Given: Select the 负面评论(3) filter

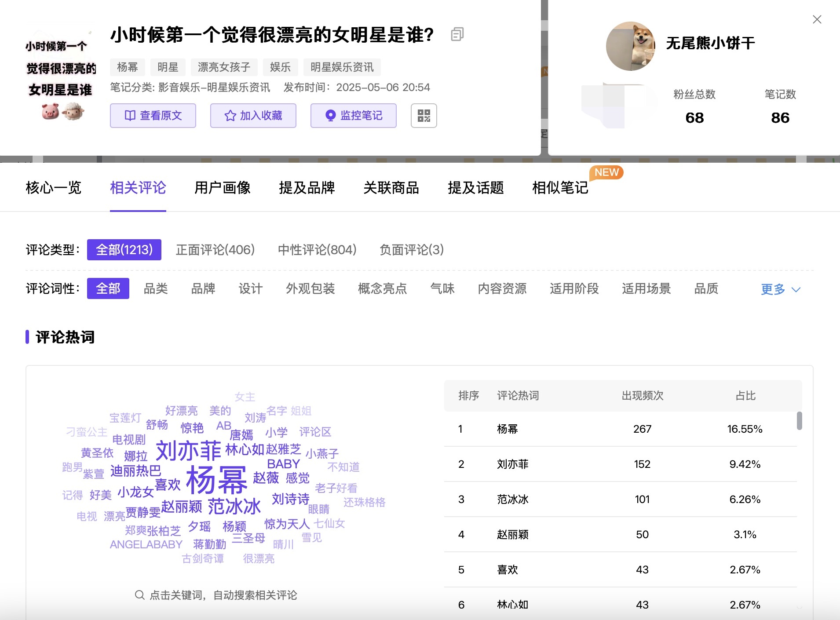Looking at the screenshot, I should coord(412,250).
